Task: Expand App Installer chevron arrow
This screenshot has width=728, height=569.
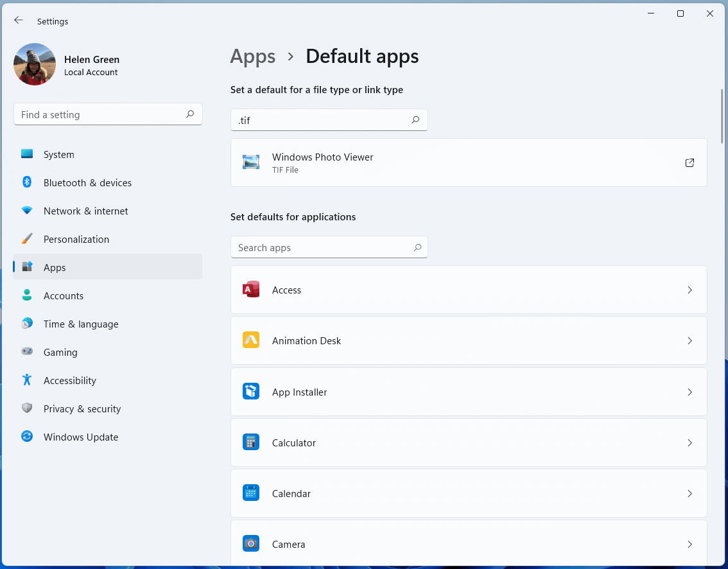Action: tap(689, 392)
